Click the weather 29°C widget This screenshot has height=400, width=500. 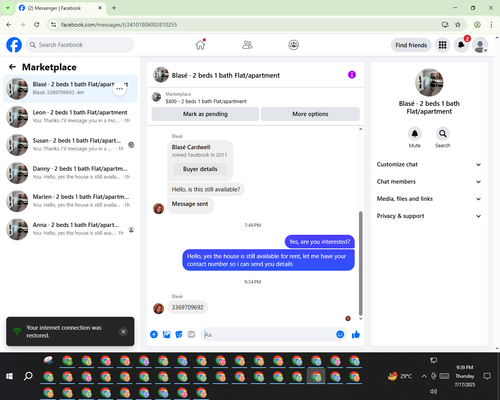coord(400,376)
